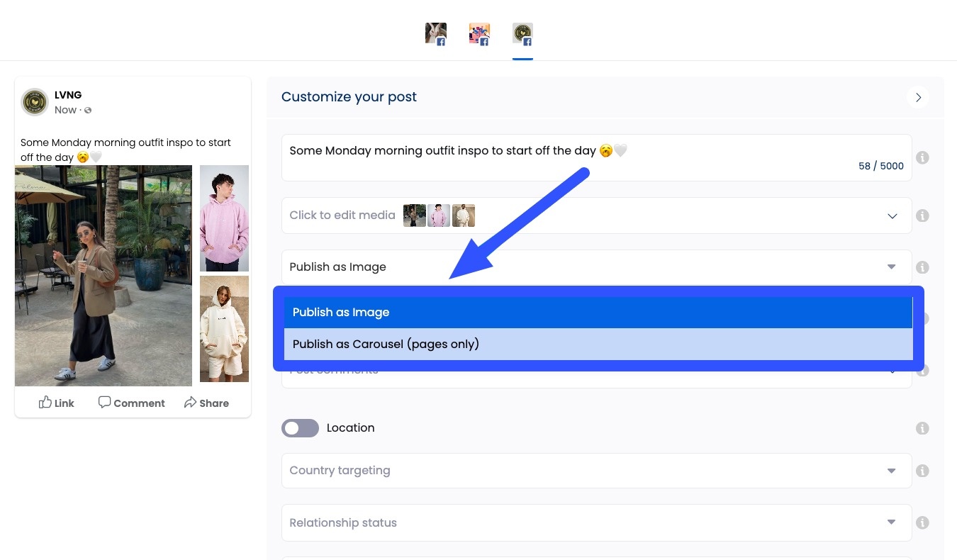
Task: Click the globe privacy icon next to Now
Action: (x=87, y=110)
